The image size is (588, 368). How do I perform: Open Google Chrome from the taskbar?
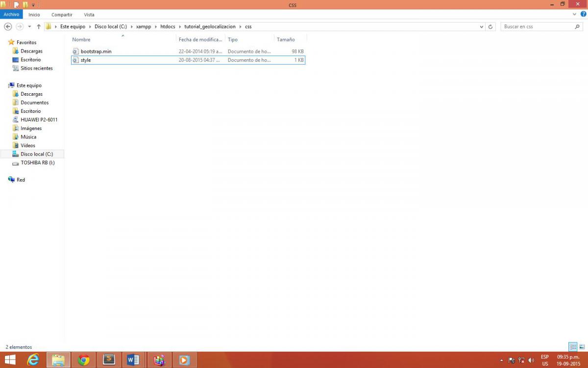(84, 360)
